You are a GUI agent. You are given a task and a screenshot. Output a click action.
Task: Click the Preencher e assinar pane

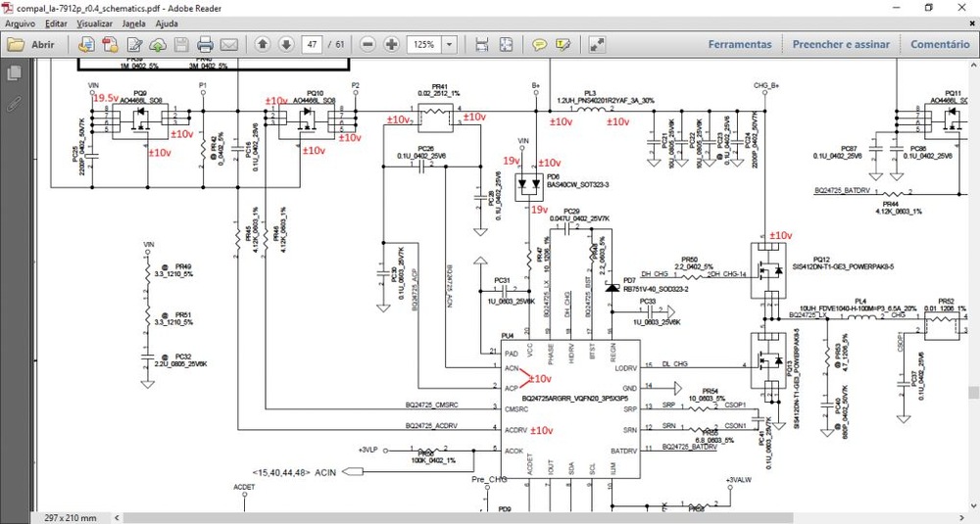tap(841, 44)
